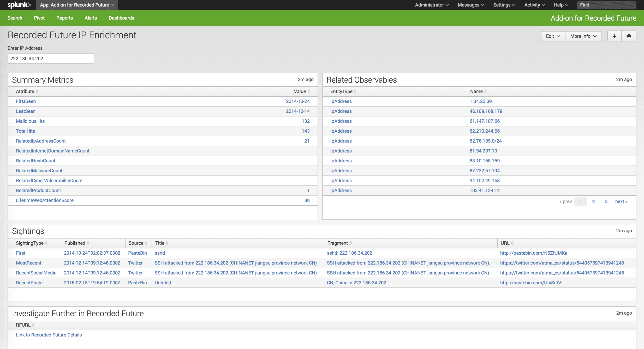Viewport: 644px width, 349px height.
Task: Click the print dashboard icon
Action: click(629, 36)
